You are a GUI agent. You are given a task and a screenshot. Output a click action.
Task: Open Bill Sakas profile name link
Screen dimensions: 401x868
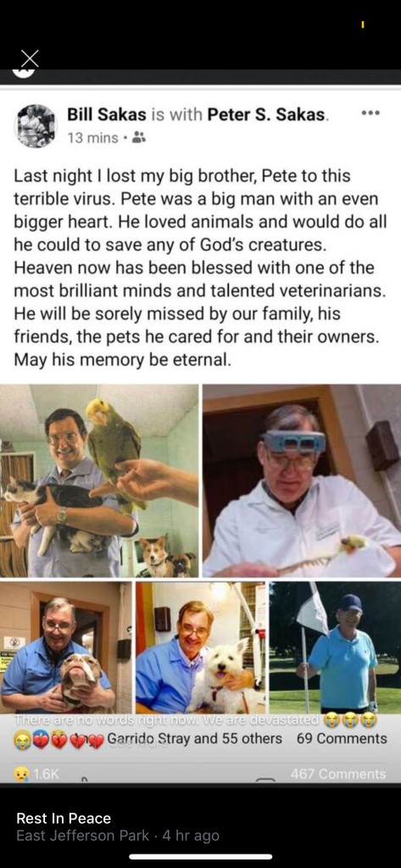point(107,114)
